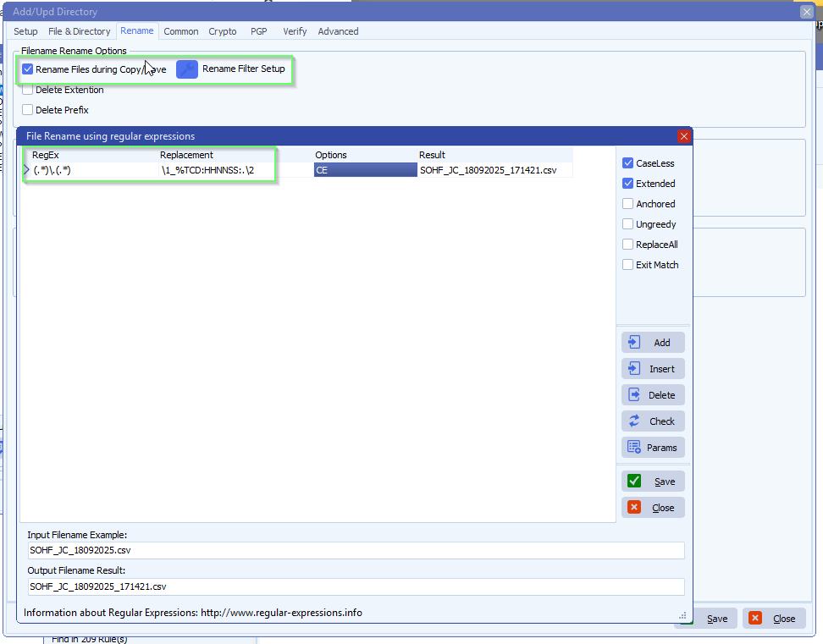823x644 pixels.
Task: Enable the ReplaceAll checkbox
Action: point(628,245)
